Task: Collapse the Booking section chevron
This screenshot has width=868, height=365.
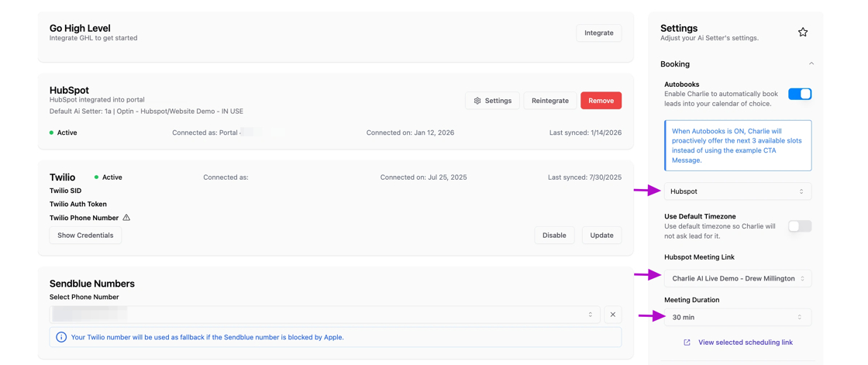Action: 811,64
